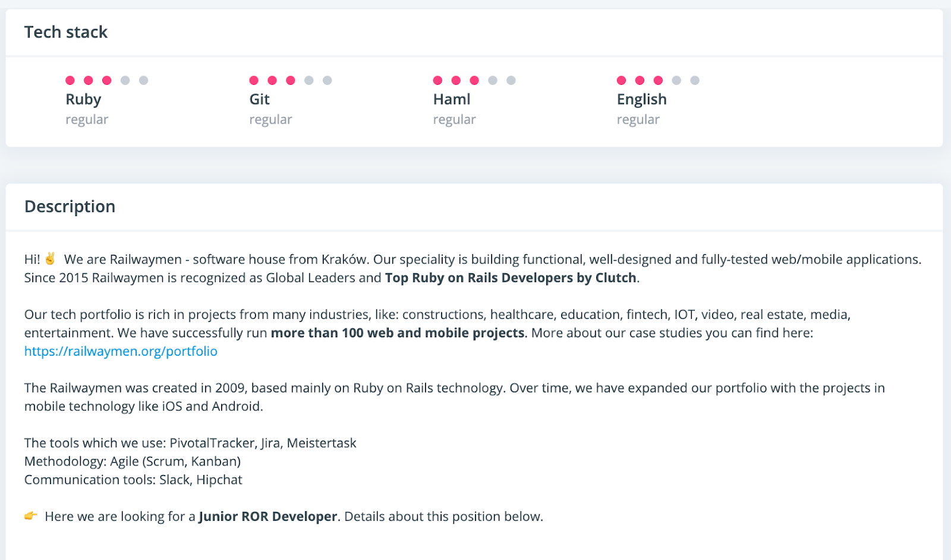The width and height of the screenshot is (951, 560).
Task: Click the first gray dot in Git's rating
Action: [309, 80]
